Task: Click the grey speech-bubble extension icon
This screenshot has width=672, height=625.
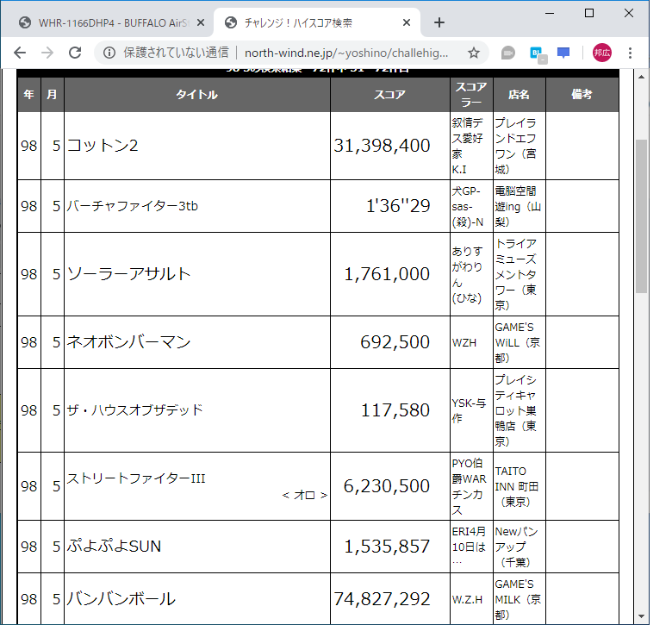Action: pyautogui.click(x=507, y=53)
